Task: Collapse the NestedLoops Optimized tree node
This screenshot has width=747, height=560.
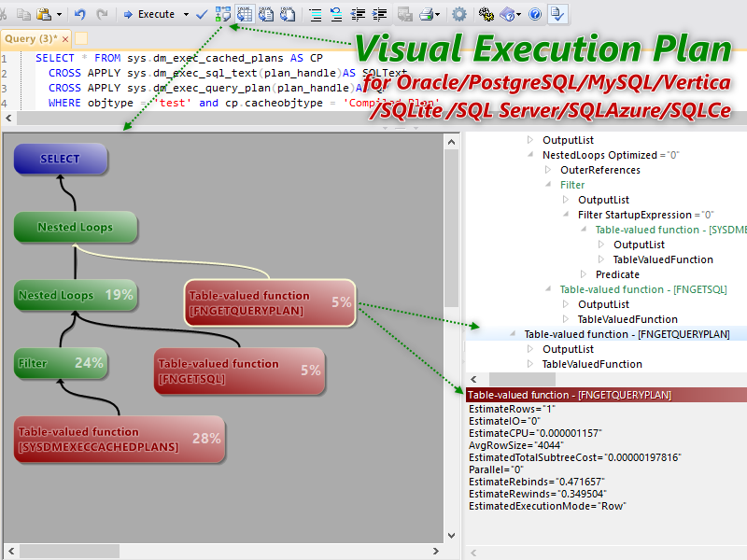Action: tap(530, 154)
